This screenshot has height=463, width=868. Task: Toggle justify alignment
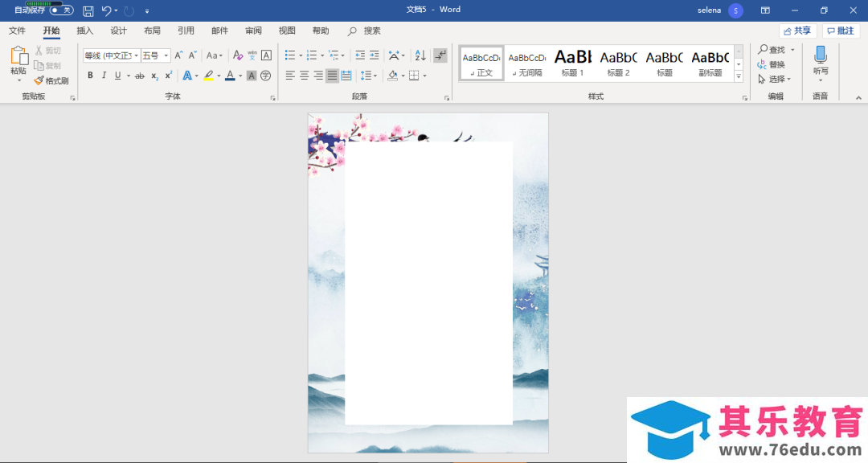(332, 76)
